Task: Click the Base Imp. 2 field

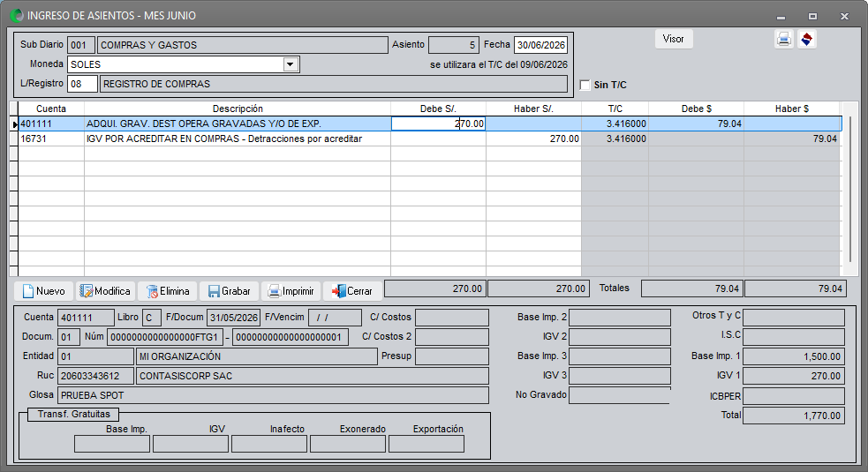Action: click(x=620, y=318)
